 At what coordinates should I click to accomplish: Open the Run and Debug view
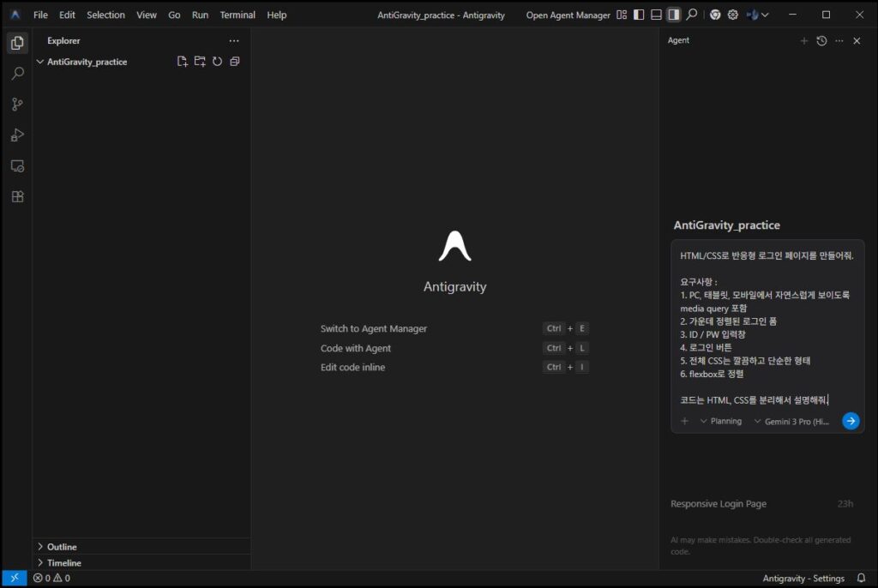[x=17, y=135]
